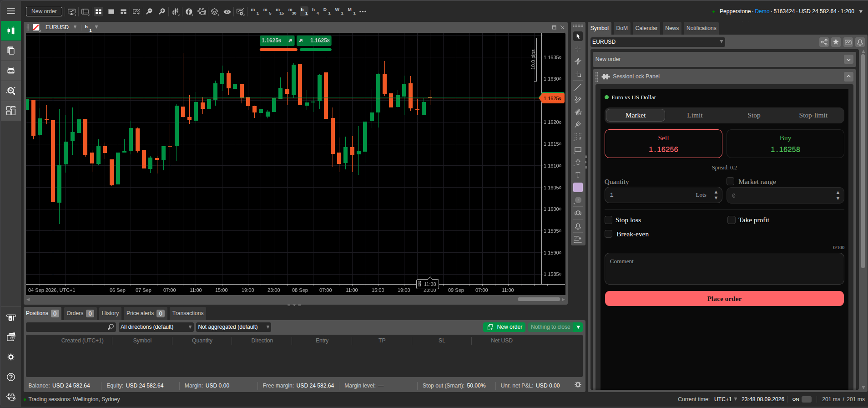Open the History tab
This screenshot has width=868, height=408.
tap(110, 313)
